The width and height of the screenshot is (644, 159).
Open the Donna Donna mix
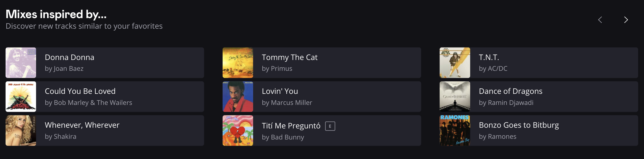click(x=69, y=57)
